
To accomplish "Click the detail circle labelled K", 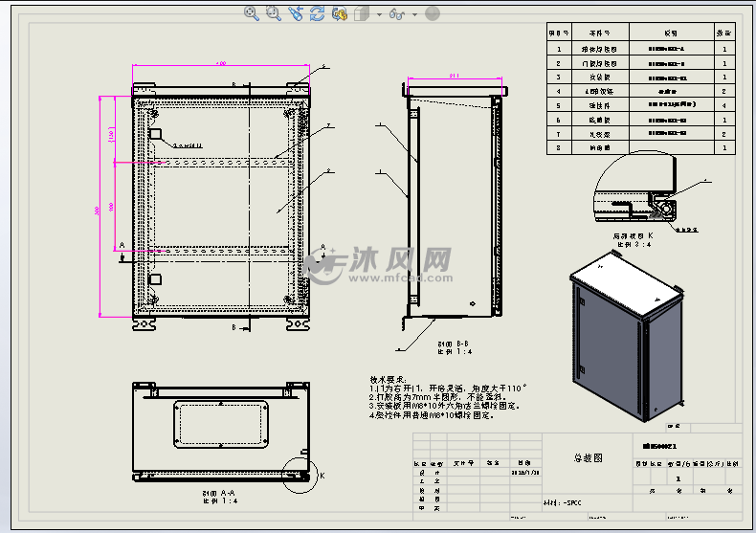I will tap(300, 475).
